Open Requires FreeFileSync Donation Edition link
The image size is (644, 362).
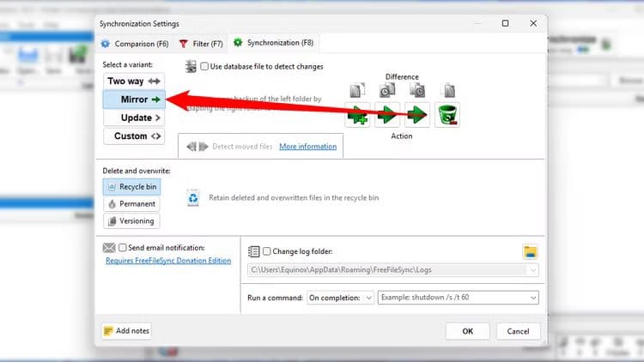point(168,261)
